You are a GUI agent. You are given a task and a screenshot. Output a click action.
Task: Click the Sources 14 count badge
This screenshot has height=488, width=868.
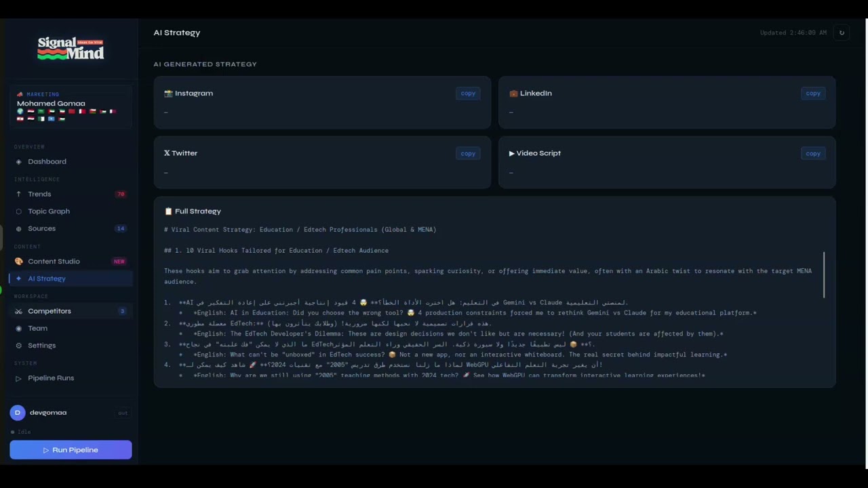point(121,228)
